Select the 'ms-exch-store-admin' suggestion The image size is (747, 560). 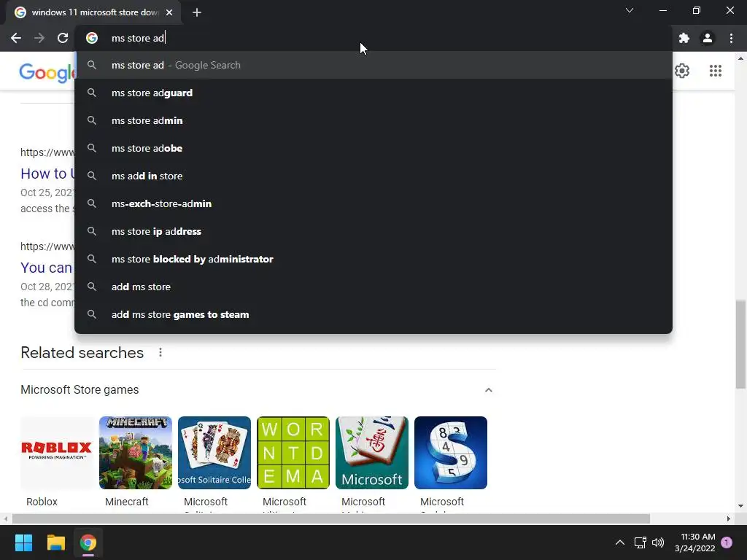pyautogui.click(x=373, y=203)
